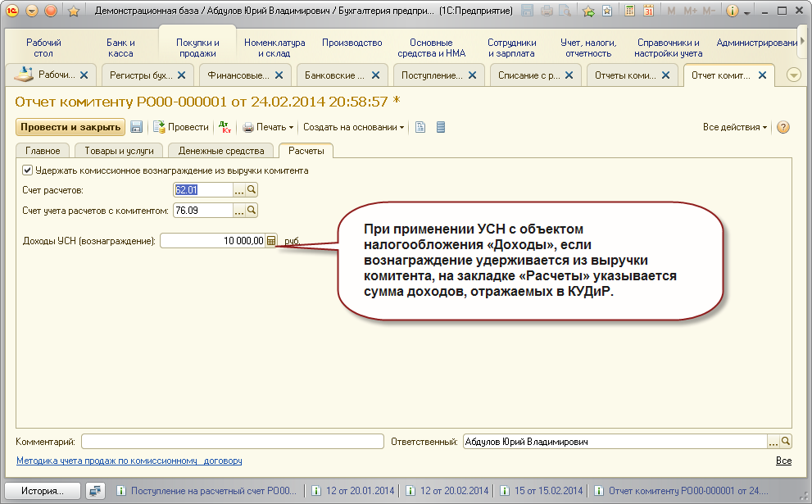This screenshot has width=812, height=504.
Task: Open the Банк и касса section
Action: pyautogui.click(x=120, y=48)
